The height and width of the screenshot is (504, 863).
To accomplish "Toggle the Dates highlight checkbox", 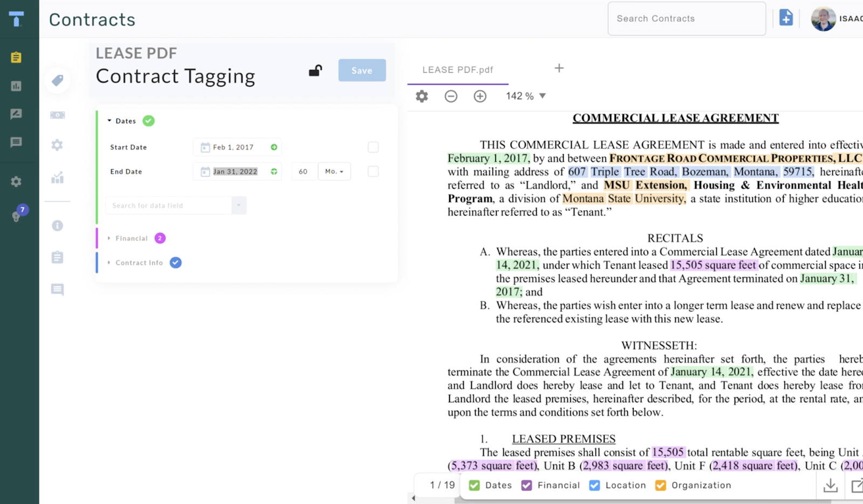I will coord(474,485).
